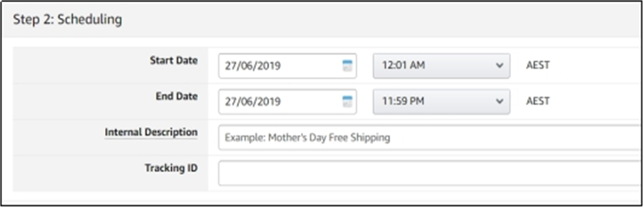Click the AEST timezone text beside End Date
Screen dimensions: 644x208
[538, 101]
